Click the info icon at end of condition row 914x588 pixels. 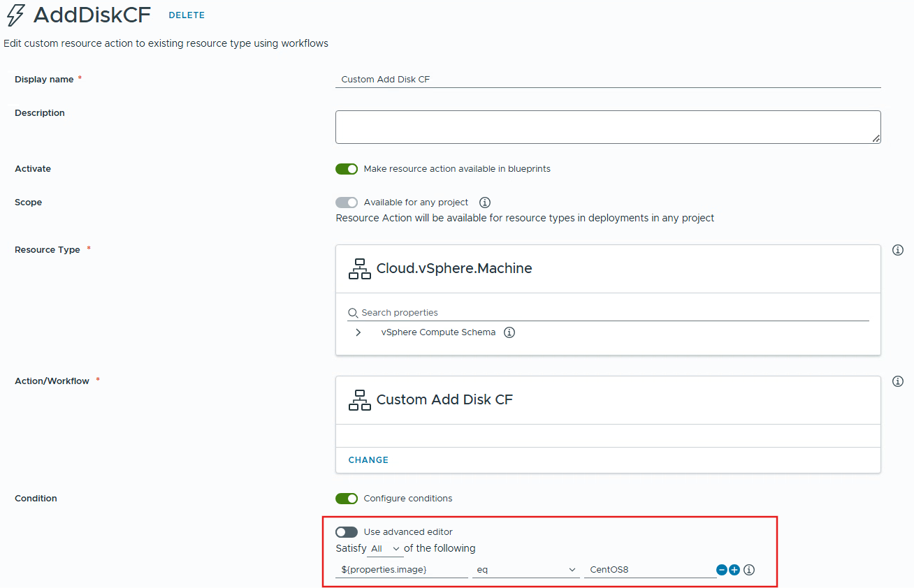point(749,570)
